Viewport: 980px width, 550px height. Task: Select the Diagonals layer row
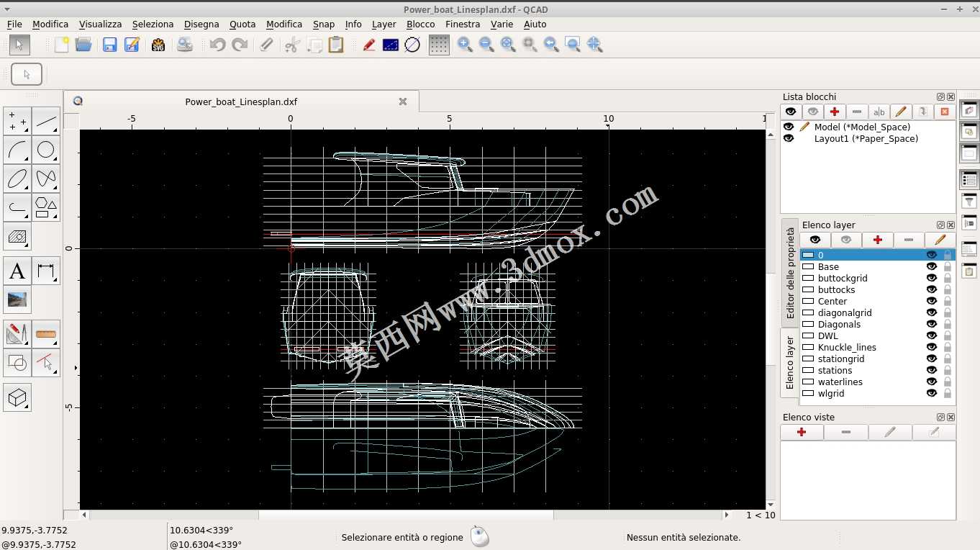click(x=878, y=324)
